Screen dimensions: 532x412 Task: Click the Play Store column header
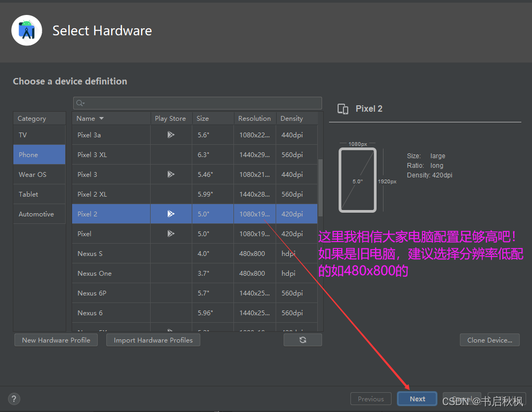click(x=171, y=119)
